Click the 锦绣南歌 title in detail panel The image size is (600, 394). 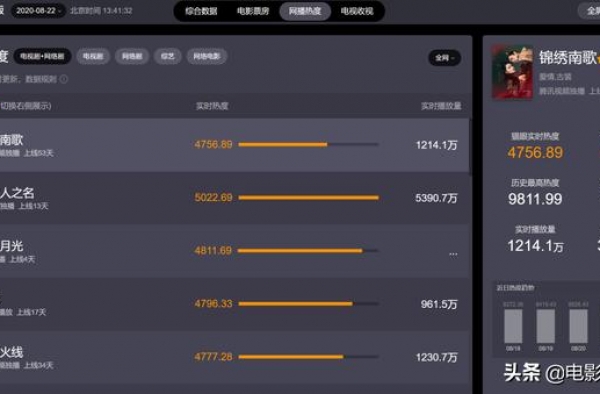(x=568, y=57)
